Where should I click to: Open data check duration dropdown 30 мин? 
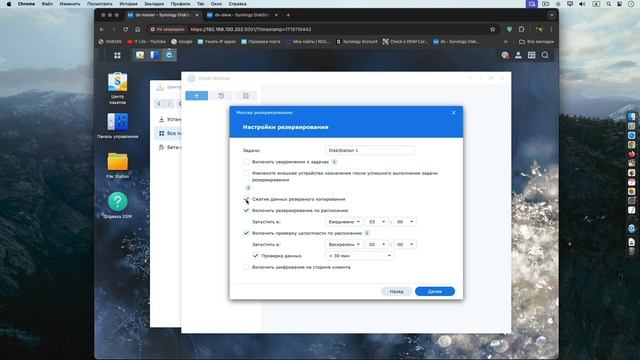[359, 256]
